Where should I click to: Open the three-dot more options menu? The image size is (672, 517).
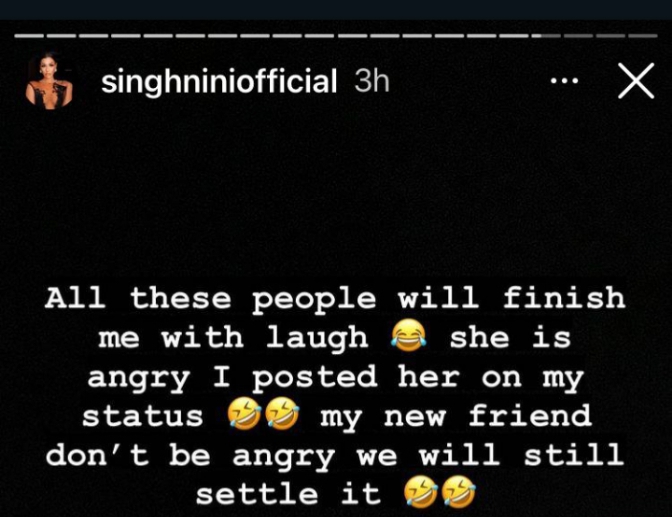tap(564, 81)
